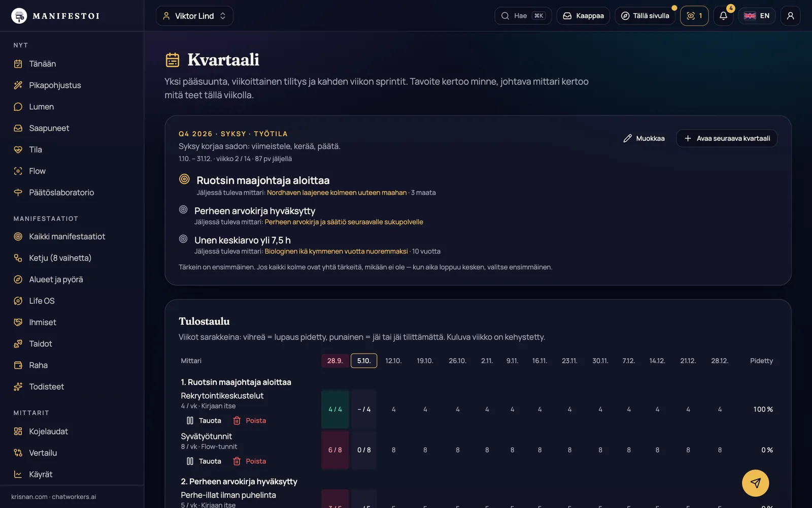Click the notifications bell icon
This screenshot has width=812, height=508.
723,16
